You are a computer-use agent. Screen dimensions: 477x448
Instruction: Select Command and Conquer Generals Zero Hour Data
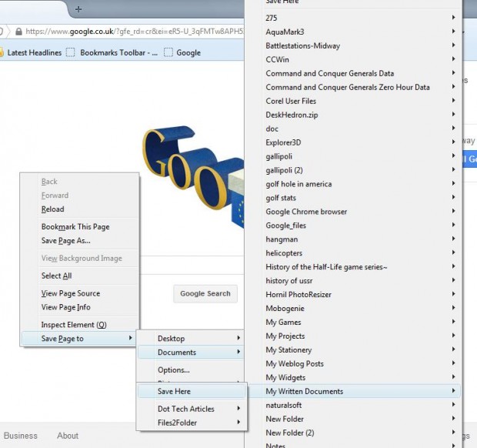click(x=353, y=87)
